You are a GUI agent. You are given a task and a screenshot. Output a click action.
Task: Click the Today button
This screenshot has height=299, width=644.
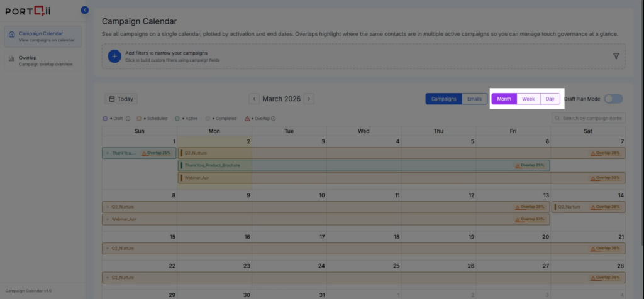[120, 99]
